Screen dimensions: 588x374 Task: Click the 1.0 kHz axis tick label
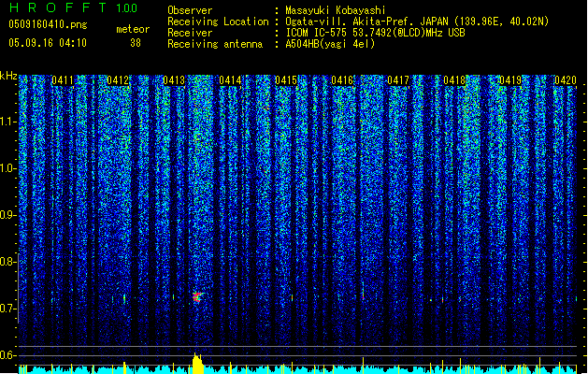tap(8, 168)
